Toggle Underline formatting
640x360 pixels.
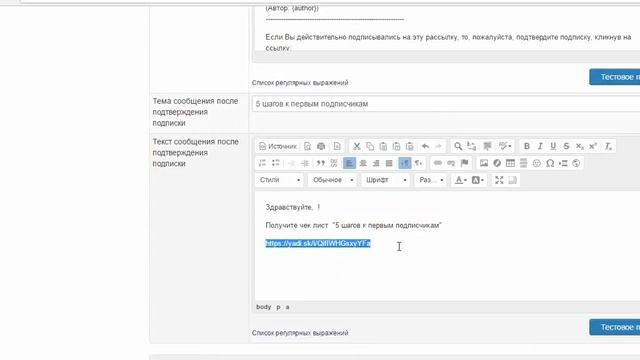tap(553, 146)
